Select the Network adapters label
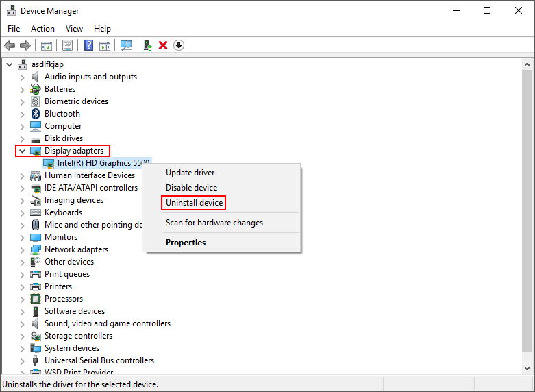Viewport: 535px width, 392px height. (77, 249)
